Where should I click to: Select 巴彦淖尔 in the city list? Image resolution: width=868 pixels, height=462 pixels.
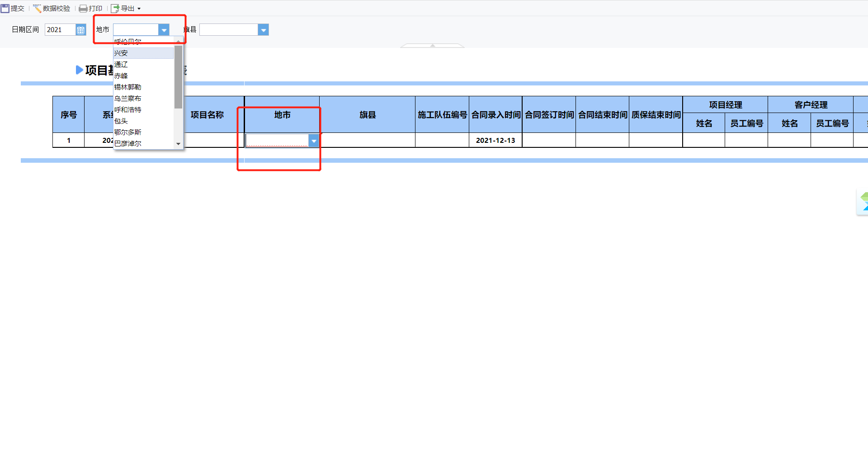point(143,143)
